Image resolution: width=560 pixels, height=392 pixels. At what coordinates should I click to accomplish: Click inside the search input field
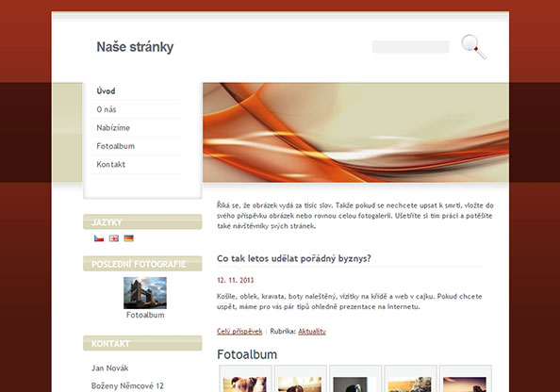pyautogui.click(x=411, y=47)
